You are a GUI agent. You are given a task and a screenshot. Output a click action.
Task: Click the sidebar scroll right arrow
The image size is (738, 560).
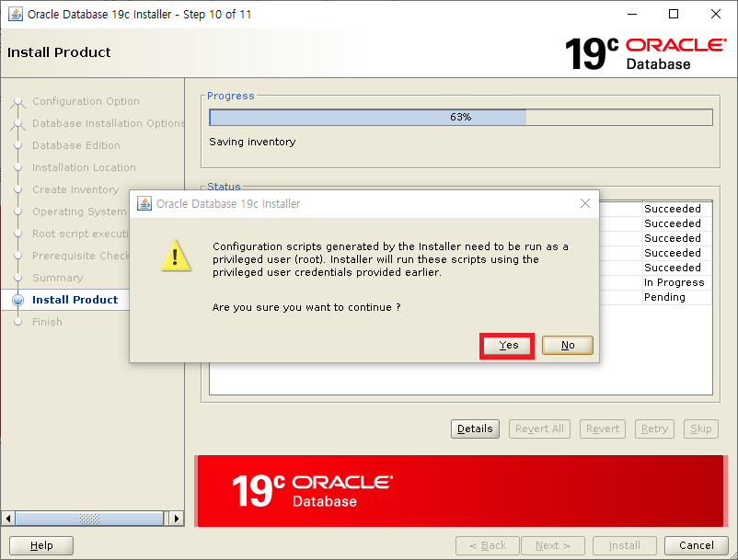pyautogui.click(x=176, y=519)
